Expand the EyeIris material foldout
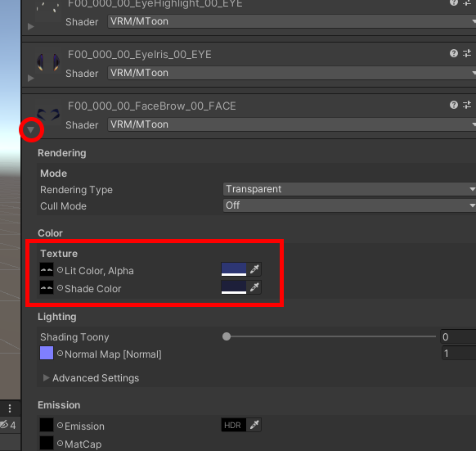Viewport: 476px width, 451px height. (x=30, y=78)
